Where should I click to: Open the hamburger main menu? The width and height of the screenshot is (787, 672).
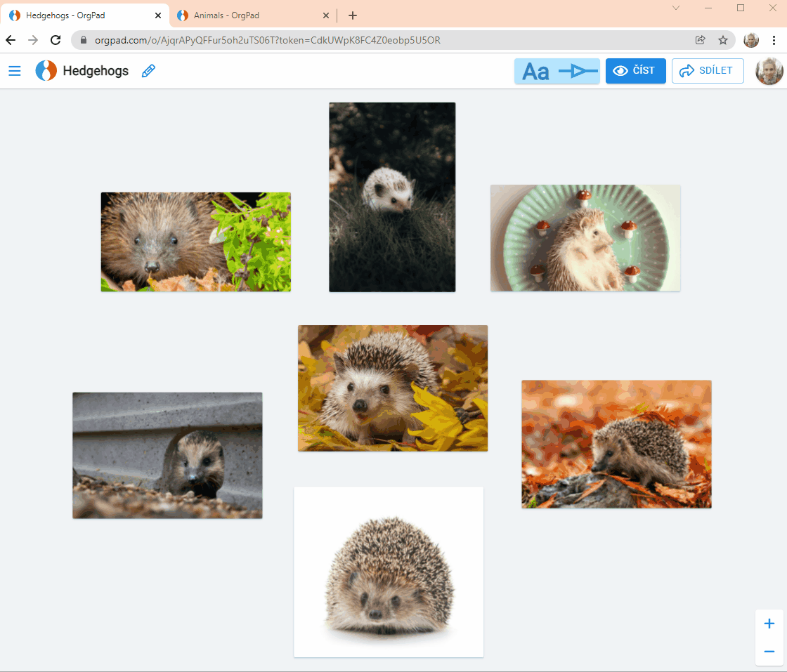click(15, 71)
